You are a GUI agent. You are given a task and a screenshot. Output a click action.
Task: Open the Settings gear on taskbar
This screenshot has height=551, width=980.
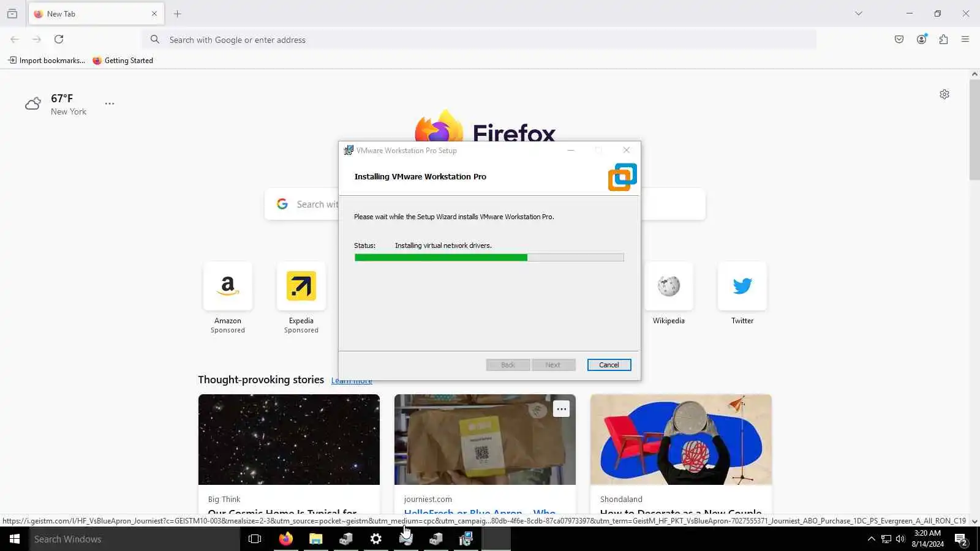coord(376,539)
